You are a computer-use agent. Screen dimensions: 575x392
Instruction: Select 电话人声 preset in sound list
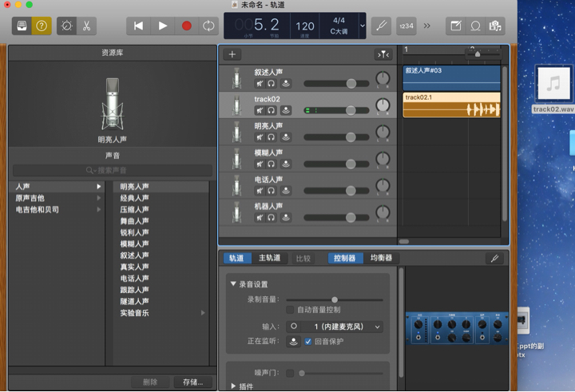click(134, 279)
